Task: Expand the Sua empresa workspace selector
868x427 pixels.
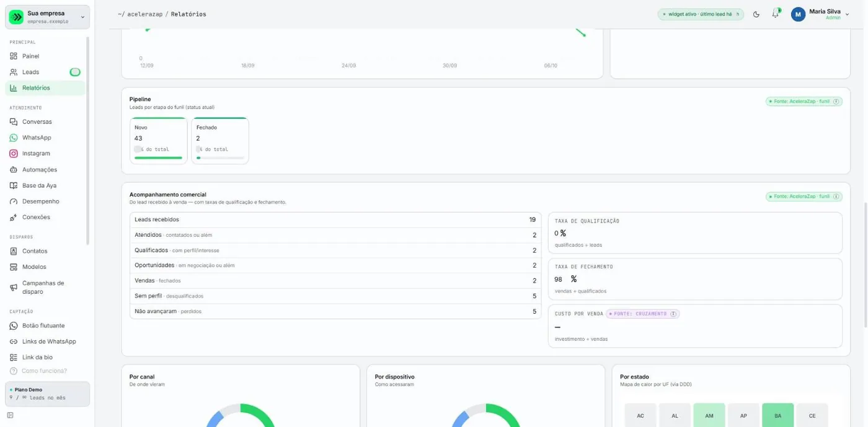Action: (48, 17)
